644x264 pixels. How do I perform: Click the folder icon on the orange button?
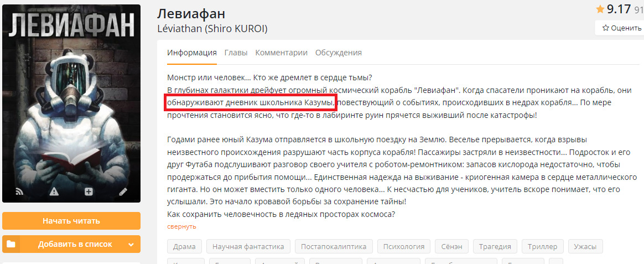tap(11, 244)
